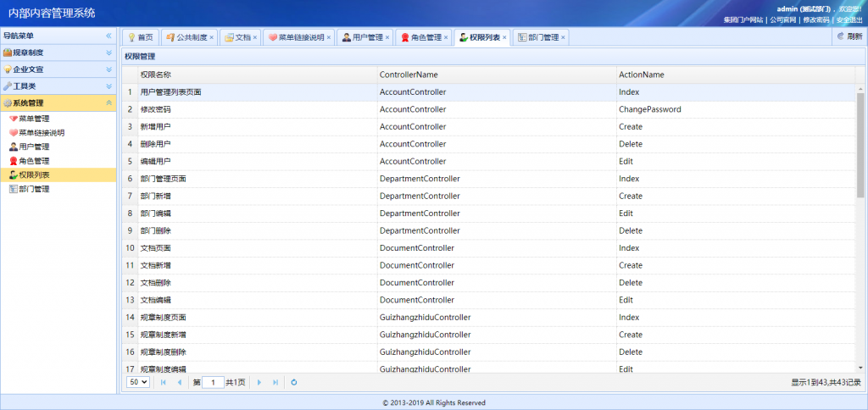Click the 安全退出 link

point(849,19)
